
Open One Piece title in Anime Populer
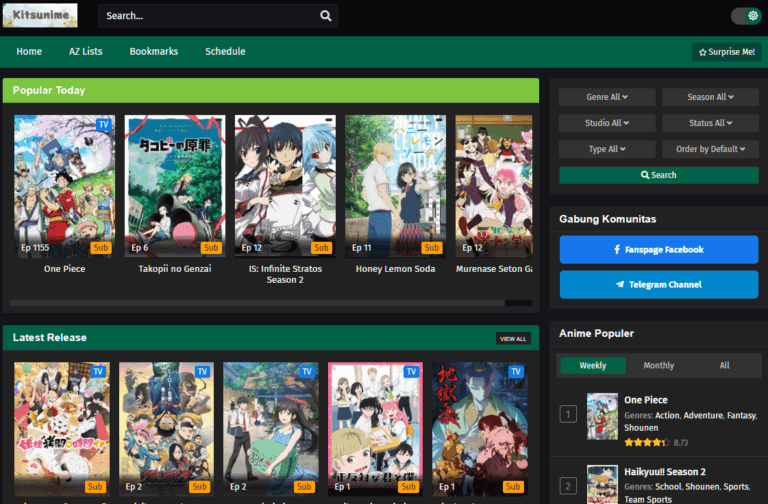(x=646, y=400)
